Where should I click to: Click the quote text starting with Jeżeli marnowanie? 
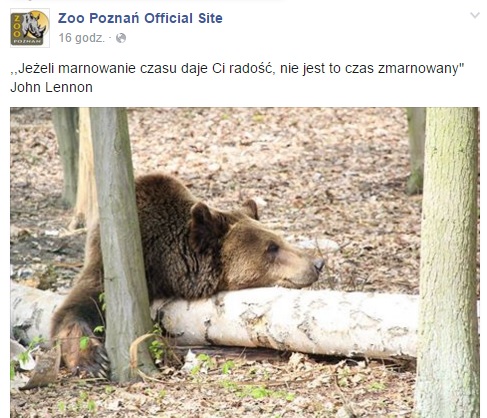click(x=237, y=68)
